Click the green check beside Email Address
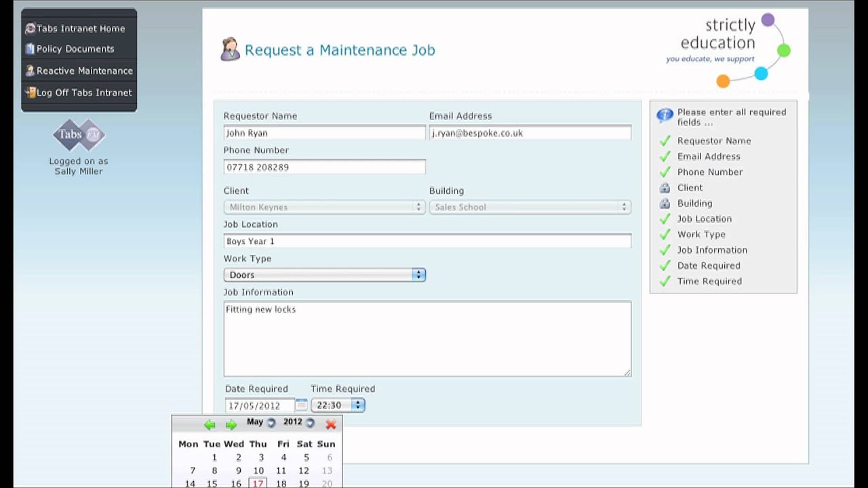 pos(665,156)
